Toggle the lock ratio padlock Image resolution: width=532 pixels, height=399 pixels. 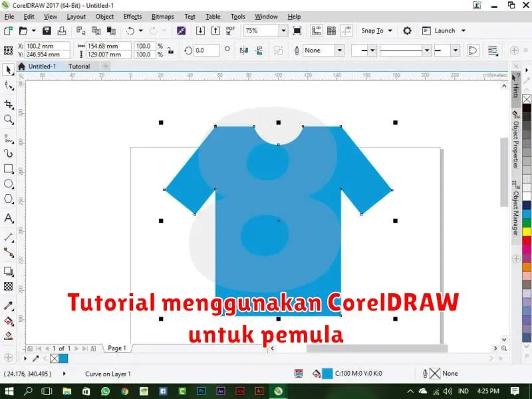171,51
